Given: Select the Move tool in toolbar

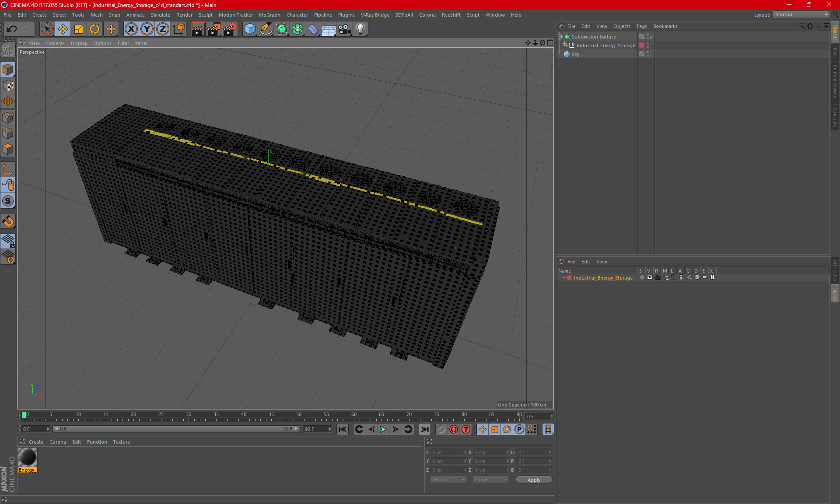Looking at the screenshot, I should [x=63, y=29].
